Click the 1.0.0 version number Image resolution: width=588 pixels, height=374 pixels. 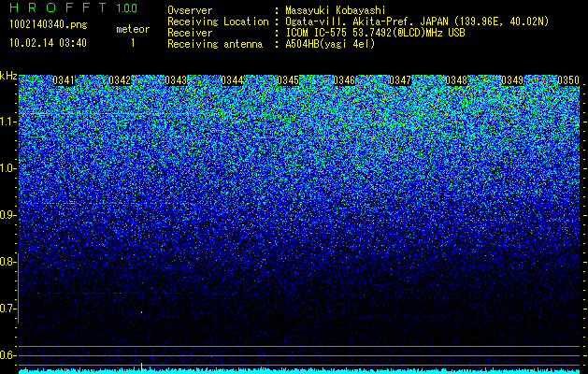click(x=127, y=8)
